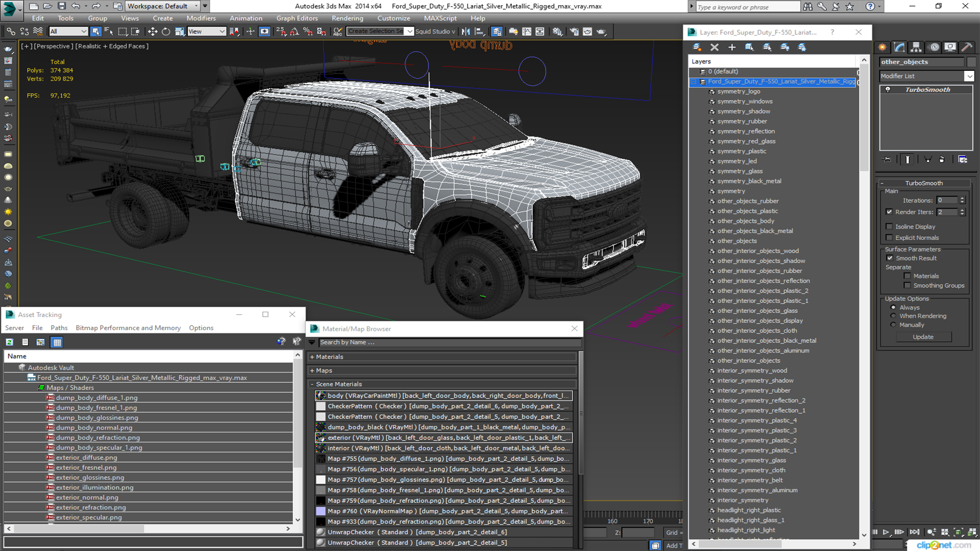
Task: Toggle Explicit Normals checkbox
Action: click(x=889, y=238)
